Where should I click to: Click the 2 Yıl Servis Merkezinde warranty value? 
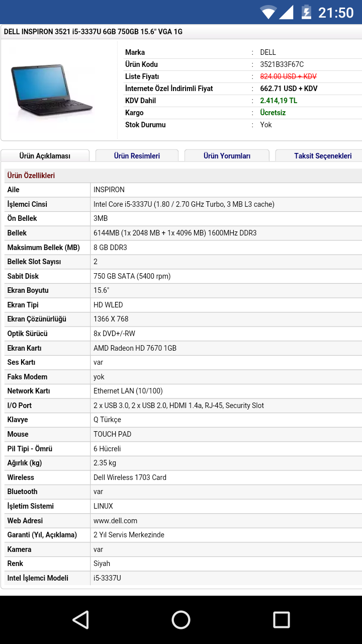point(129,535)
